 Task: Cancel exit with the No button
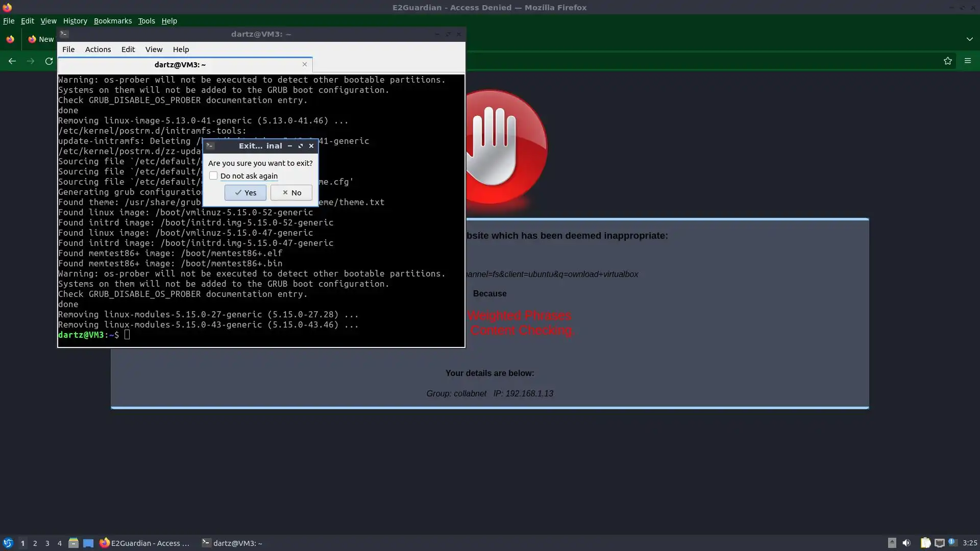click(x=291, y=193)
